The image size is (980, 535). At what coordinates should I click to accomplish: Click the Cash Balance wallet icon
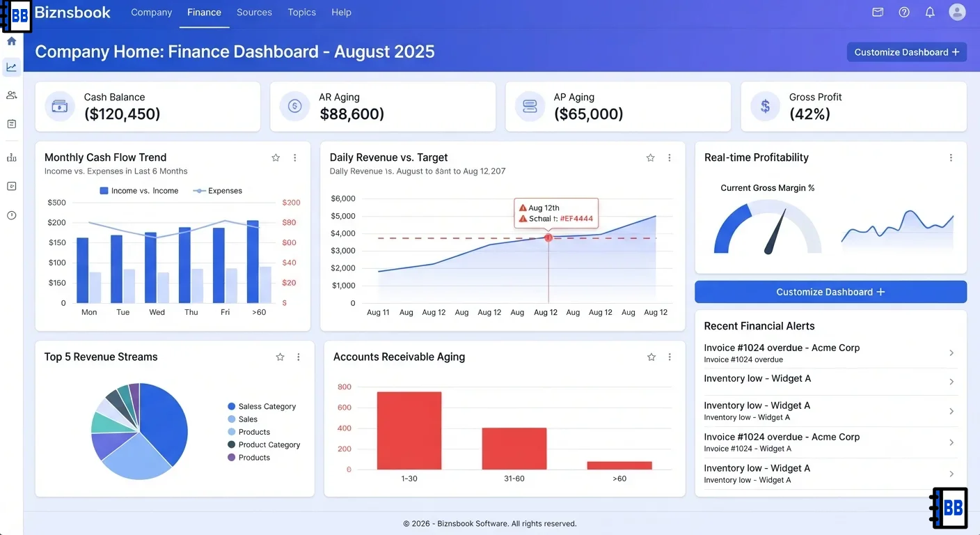pos(60,107)
